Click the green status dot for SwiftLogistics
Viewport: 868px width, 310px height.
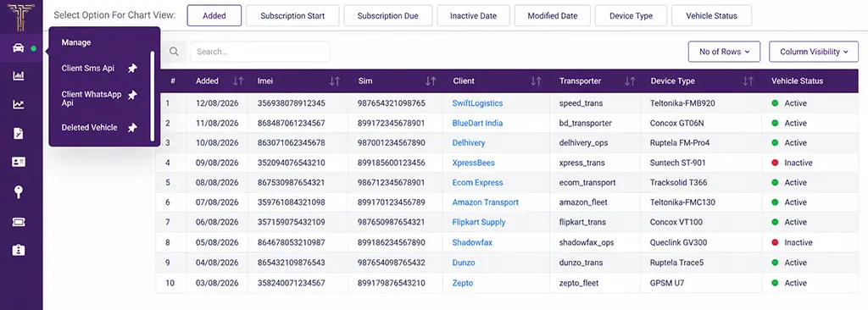775,103
